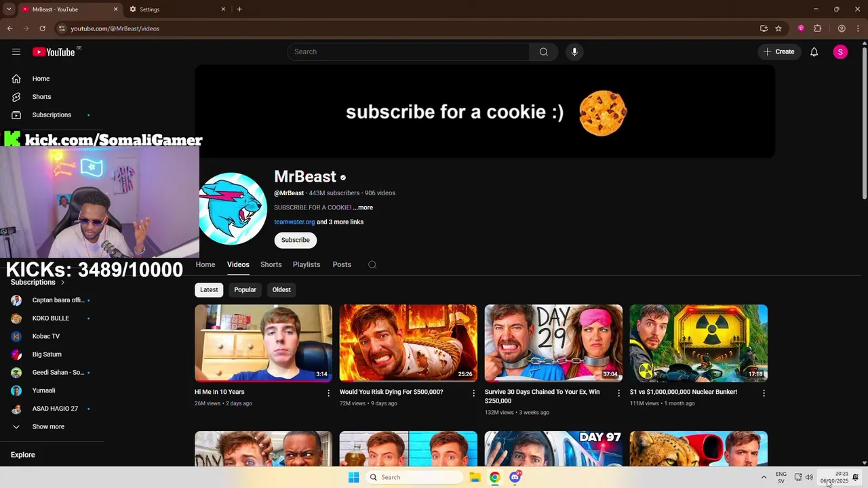The height and width of the screenshot is (488, 868).
Task: Click the browser address bar URL
Action: (x=115, y=28)
